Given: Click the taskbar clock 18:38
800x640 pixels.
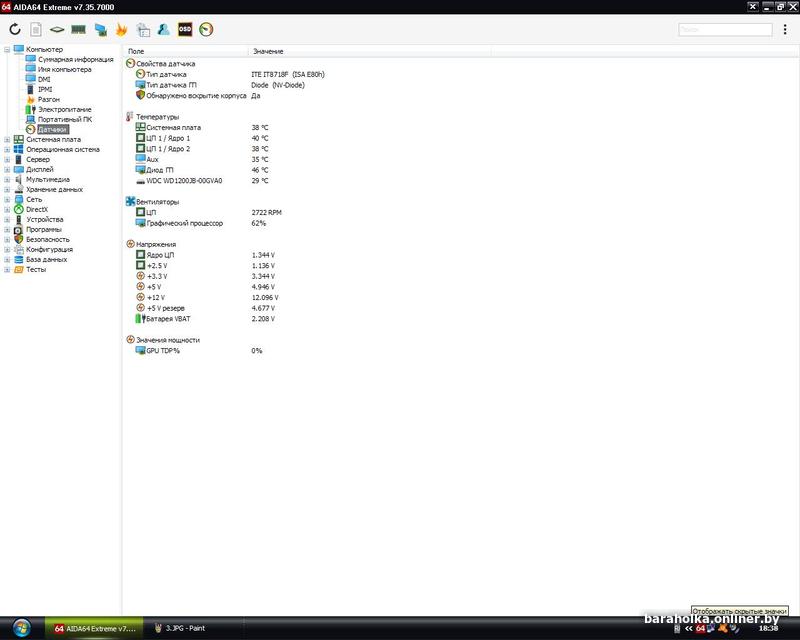Looking at the screenshot, I should pos(768,629).
